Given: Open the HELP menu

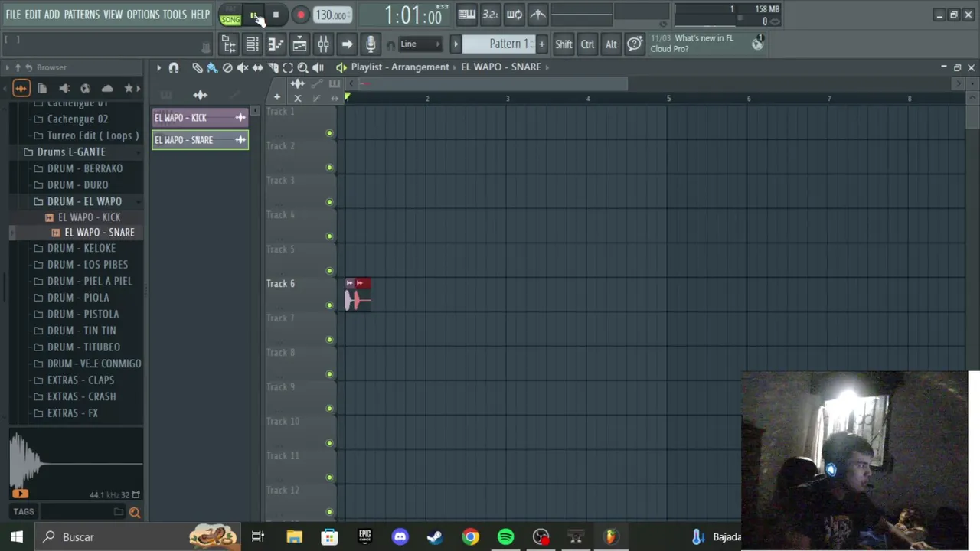Looking at the screenshot, I should click(x=200, y=15).
